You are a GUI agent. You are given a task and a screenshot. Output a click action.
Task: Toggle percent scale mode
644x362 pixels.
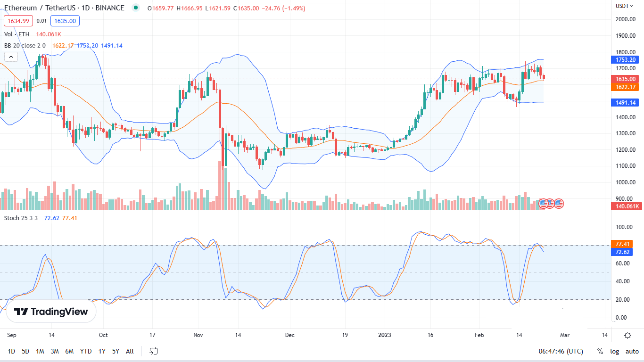point(600,351)
